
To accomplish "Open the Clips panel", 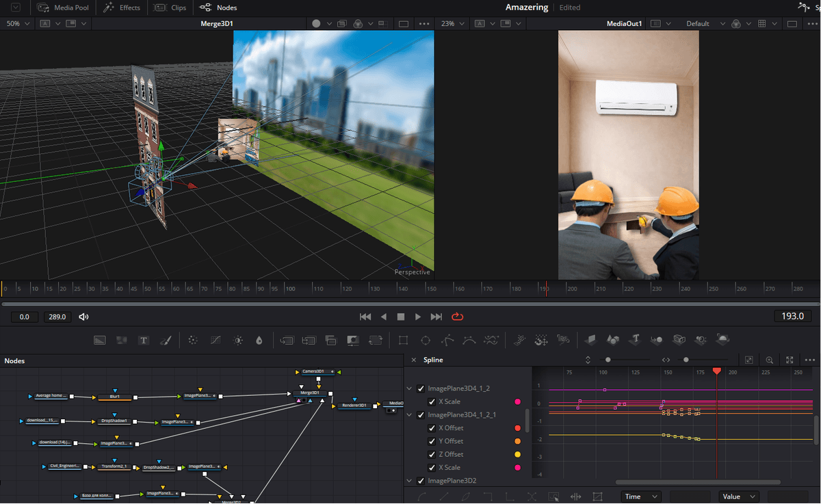I will [x=170, y=8].
